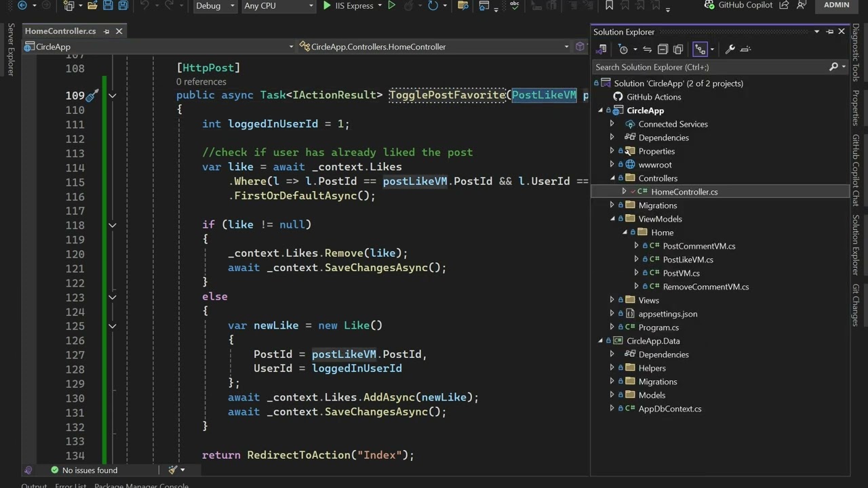Click Show All Files in Solution Explorer
Image resolution: width=868 pixels, height=488 pixels.
click(679, 49)
